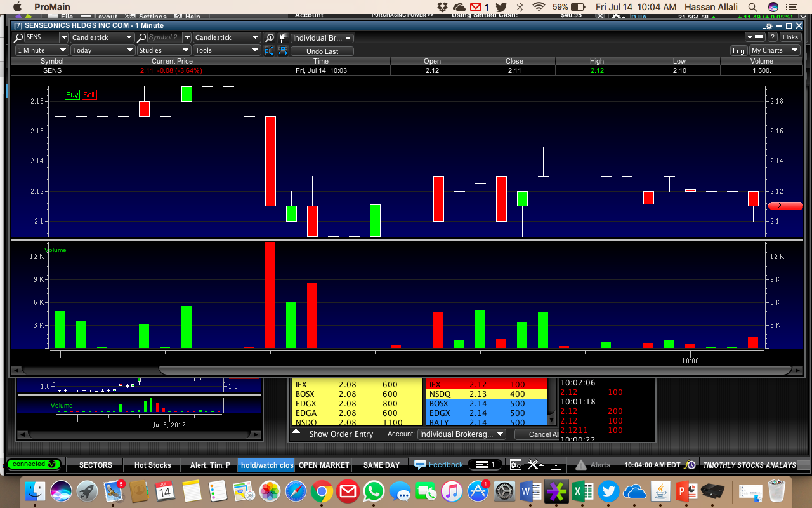The height and width of the screenshot is (508, 812).
Task: Open WhatsApp from the Dock
Action: click(374, 491)
